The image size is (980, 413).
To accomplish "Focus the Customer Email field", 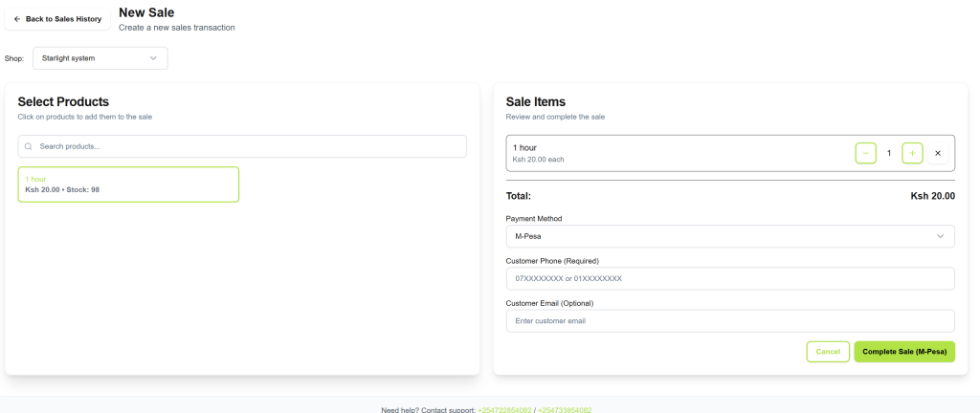I will pos(730,321).
